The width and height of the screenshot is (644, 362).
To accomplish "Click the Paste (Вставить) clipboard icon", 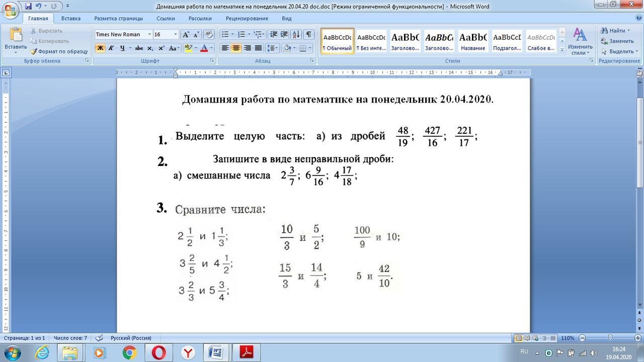I will pyautogui.click(x=16, y=35).
